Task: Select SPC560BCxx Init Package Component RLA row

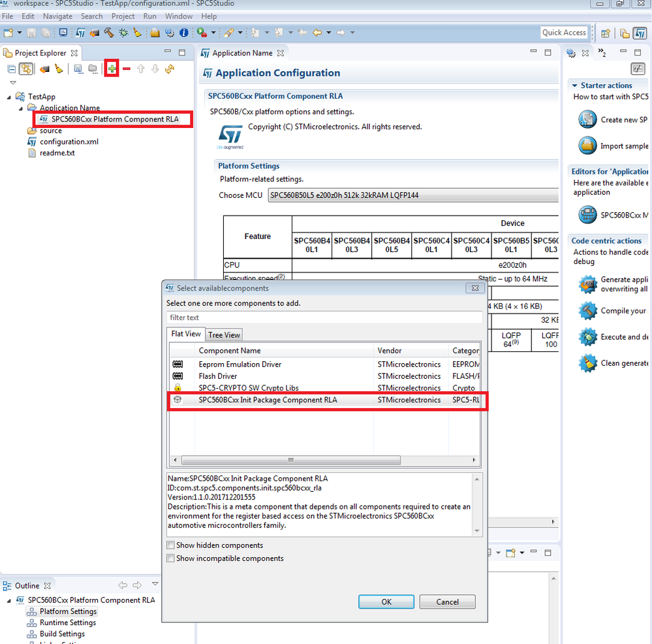Action: (x=324, y=400)
